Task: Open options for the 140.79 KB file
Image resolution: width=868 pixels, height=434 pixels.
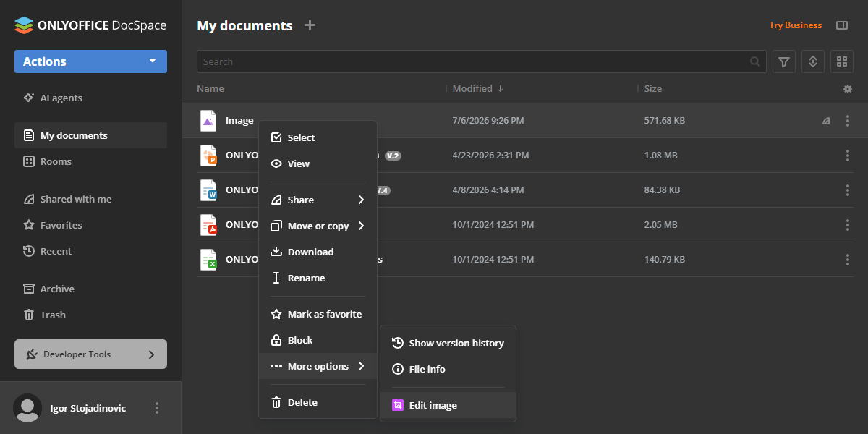Action: [x=848, y=260]
